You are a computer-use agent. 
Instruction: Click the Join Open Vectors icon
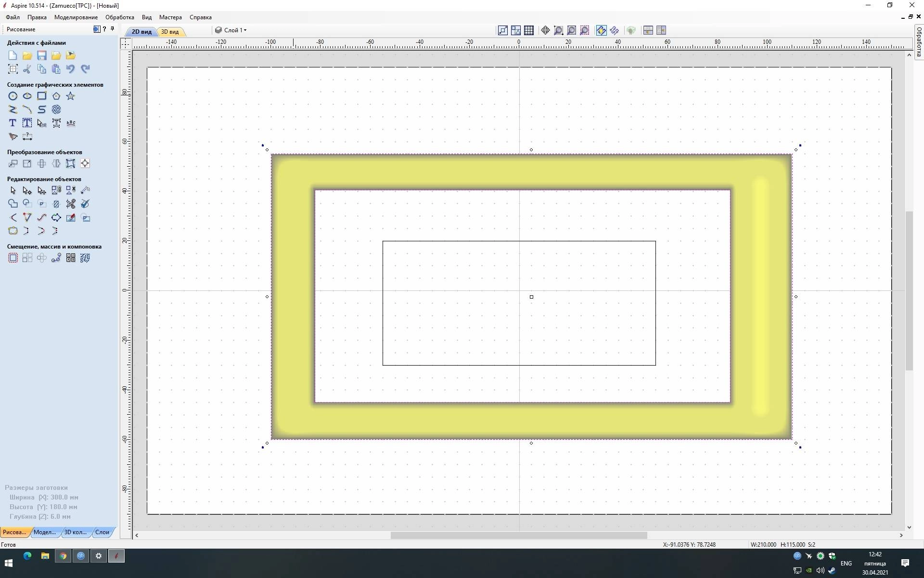click(13, 231)
